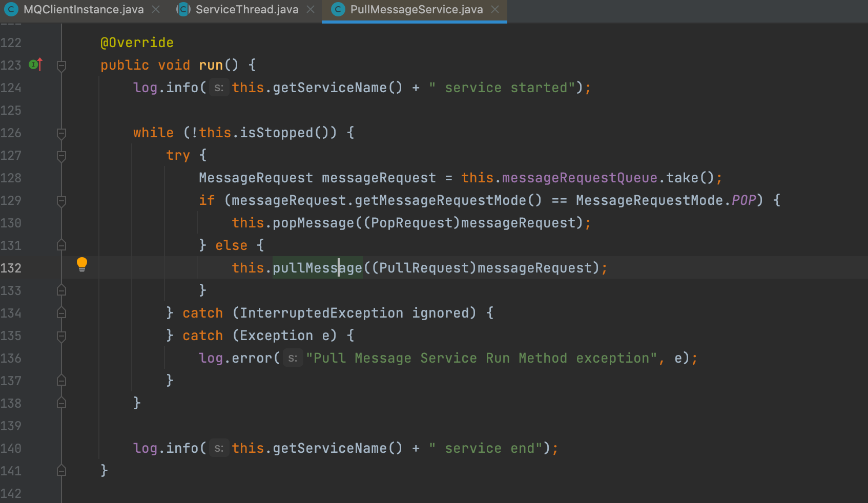Click the class icon on PullMessageService.java tab

(x=338, y=10)
